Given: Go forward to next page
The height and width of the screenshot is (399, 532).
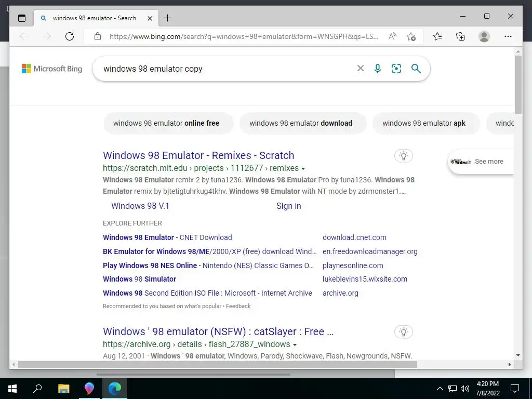Looking at the screenshot, I should click(47, 36).
